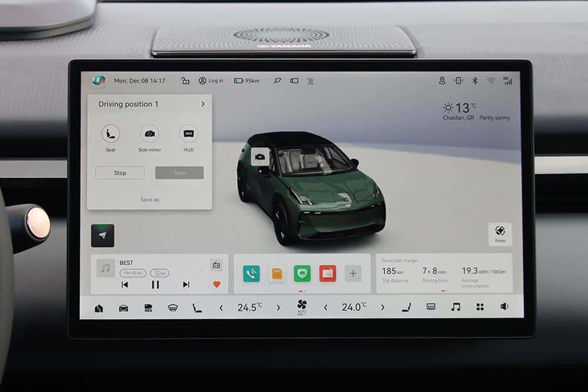Pause the FM radio playback
Screen dimensions: 588x392
coord(155,284)
